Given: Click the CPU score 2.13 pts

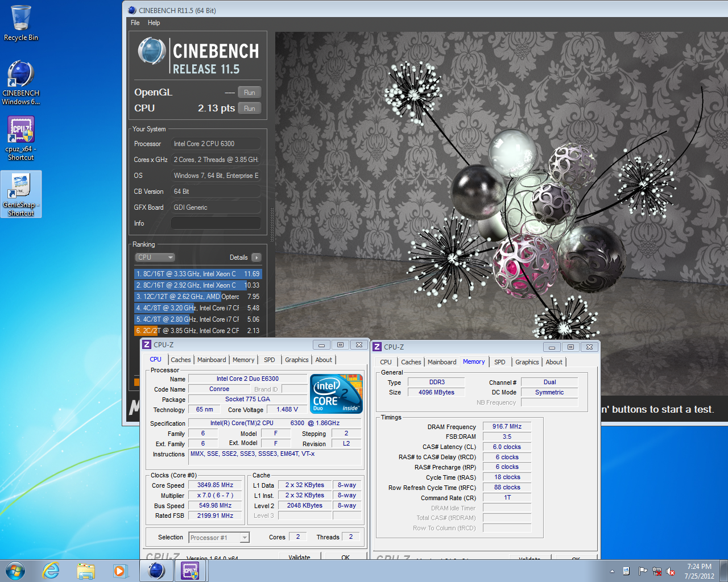Looking at the screenshot, I should point(216,108).
